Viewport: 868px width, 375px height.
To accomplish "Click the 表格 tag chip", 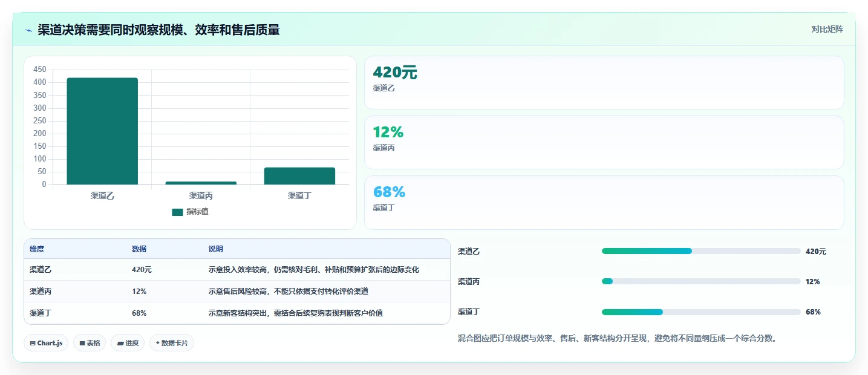I will (90, 343).
